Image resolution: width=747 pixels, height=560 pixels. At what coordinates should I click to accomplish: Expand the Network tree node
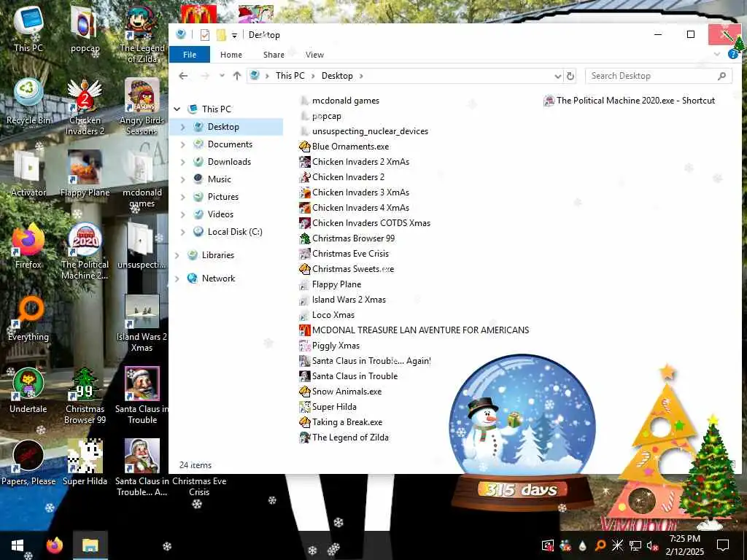pos(177,279)
